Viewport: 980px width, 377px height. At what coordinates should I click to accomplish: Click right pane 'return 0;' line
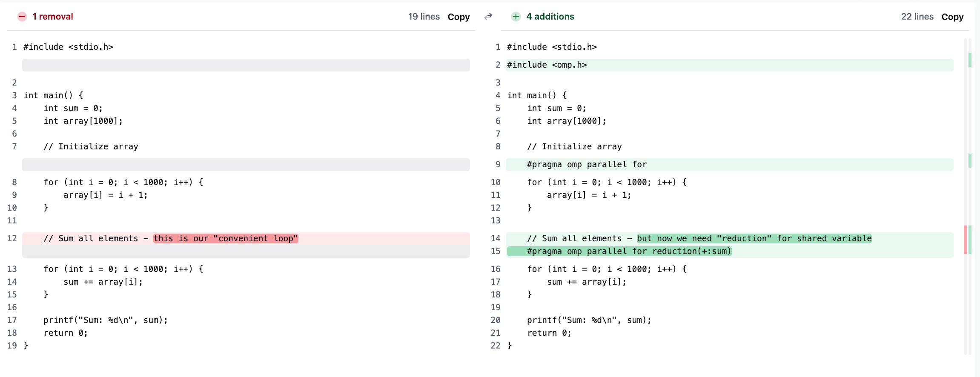pos(550,333)
